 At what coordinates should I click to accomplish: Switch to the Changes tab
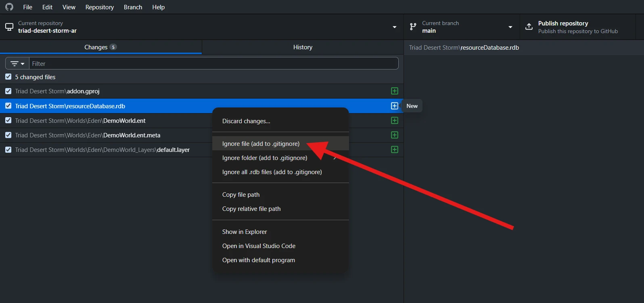coord(101,47)
